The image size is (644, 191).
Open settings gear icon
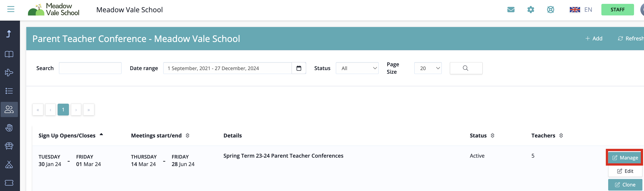530,10
